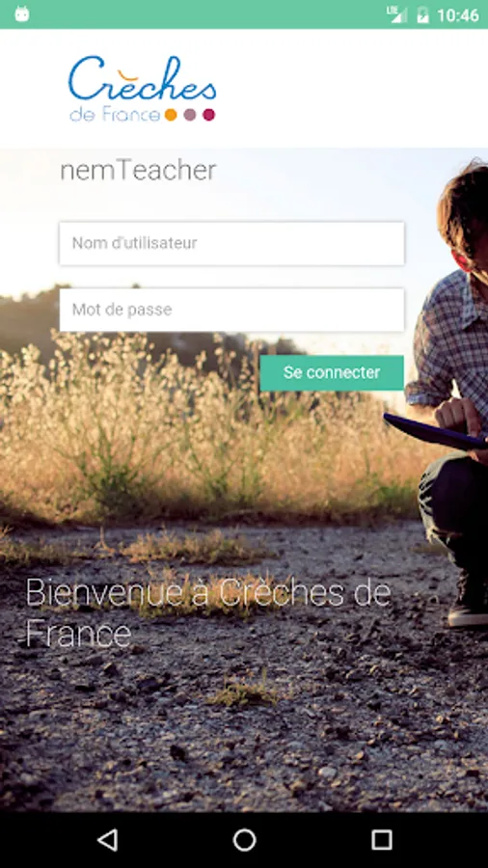Viewport: 488px width, 868px height.
Task: Click the tablet held by the man
Action: click(x=435, y=432)
